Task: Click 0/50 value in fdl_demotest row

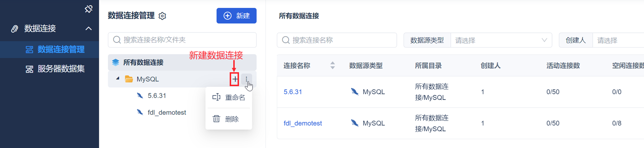Action: (x=553, y=123)
